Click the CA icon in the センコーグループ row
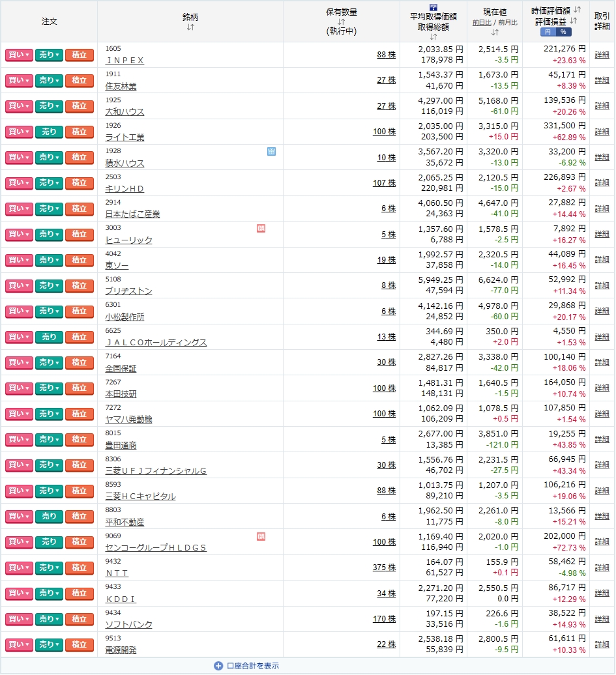The image size is (616, 675). [261, 537]
